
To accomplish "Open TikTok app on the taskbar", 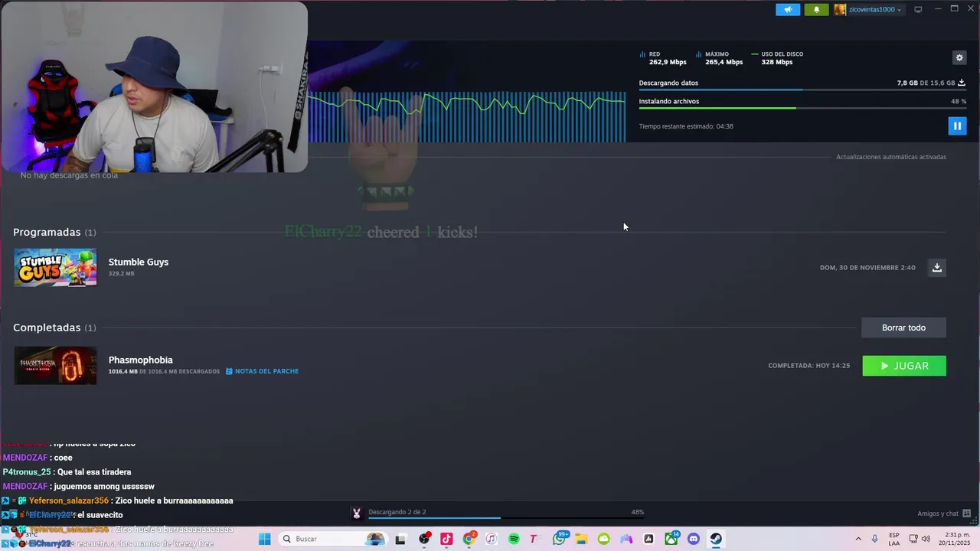I will pyautogui.click(x=446, y=539).
